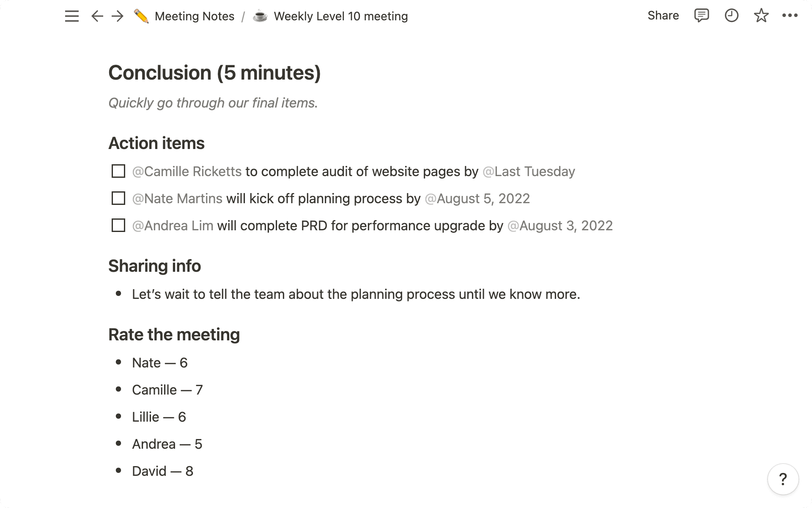Open the @Camille Ricketts mention
812x508 pixels.
click(x=187, y=171)
